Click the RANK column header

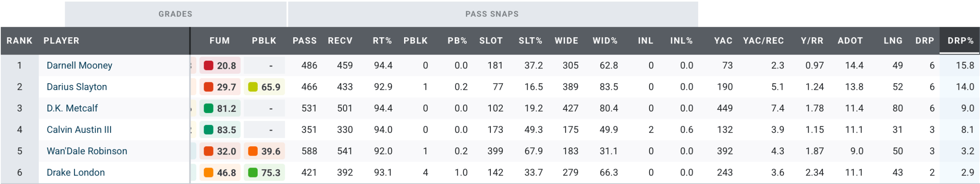pos(19,41)
